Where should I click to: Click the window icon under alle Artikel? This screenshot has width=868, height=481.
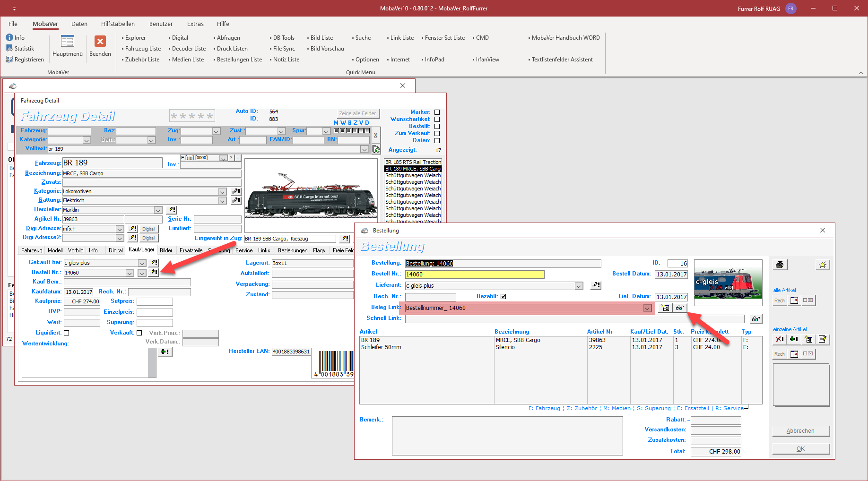(x=794, y=300)
